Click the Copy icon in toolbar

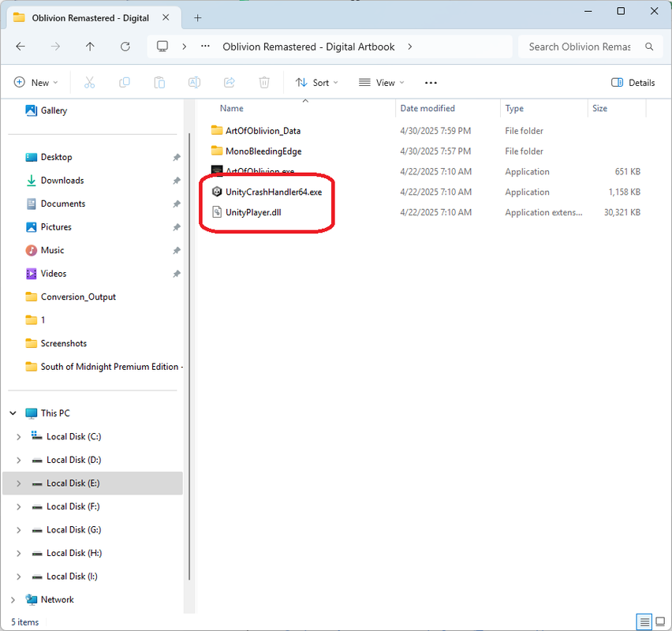coord(125,82)
